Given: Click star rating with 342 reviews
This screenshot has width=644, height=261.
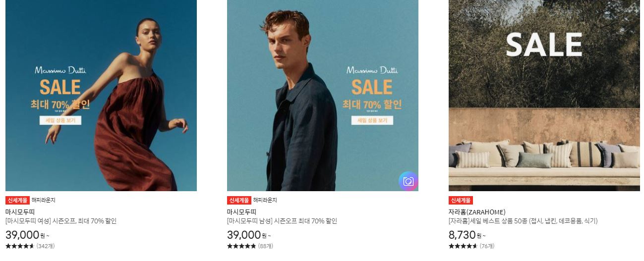Looking at the screenshot, I should click(30, 246).
